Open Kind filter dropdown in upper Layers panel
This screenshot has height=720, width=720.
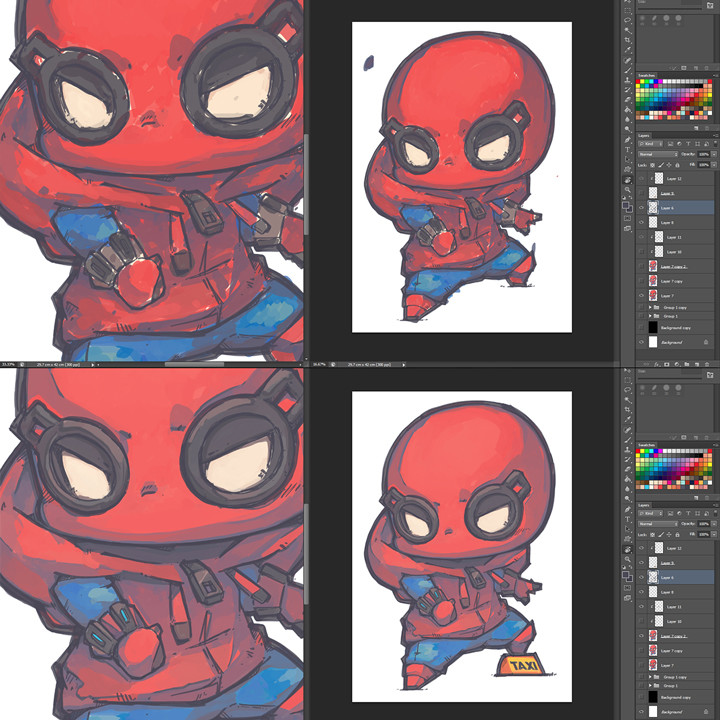650,144
